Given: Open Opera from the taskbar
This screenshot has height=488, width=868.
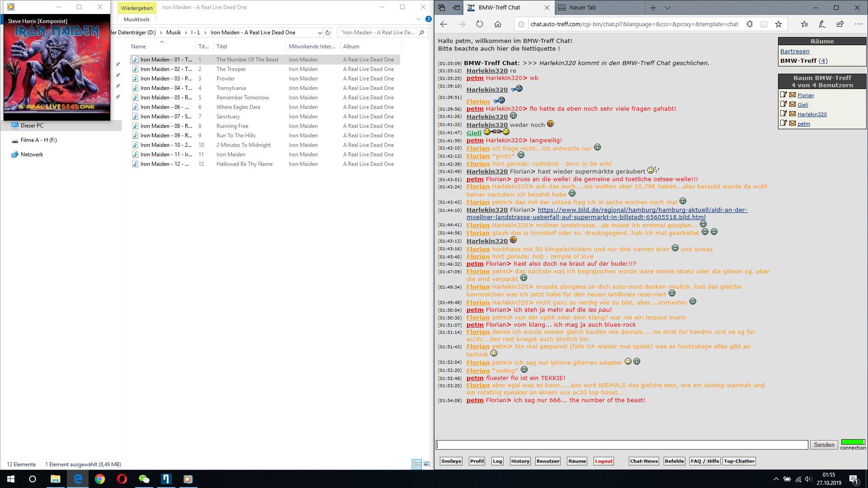Looking at the screenshot, I should point(122,479).
